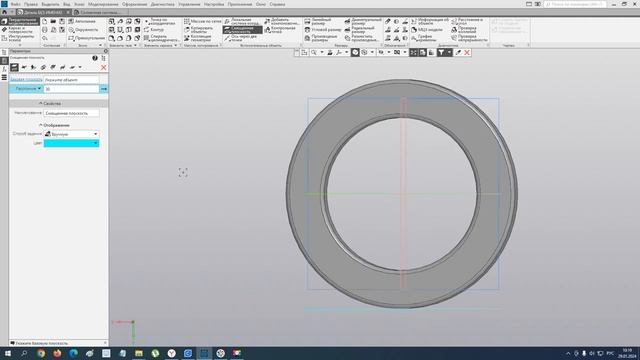This screenshot has width=640, height=360.
Task: Select the Смещенная плоскость offset plane tool
Action: tap(242, 30)
